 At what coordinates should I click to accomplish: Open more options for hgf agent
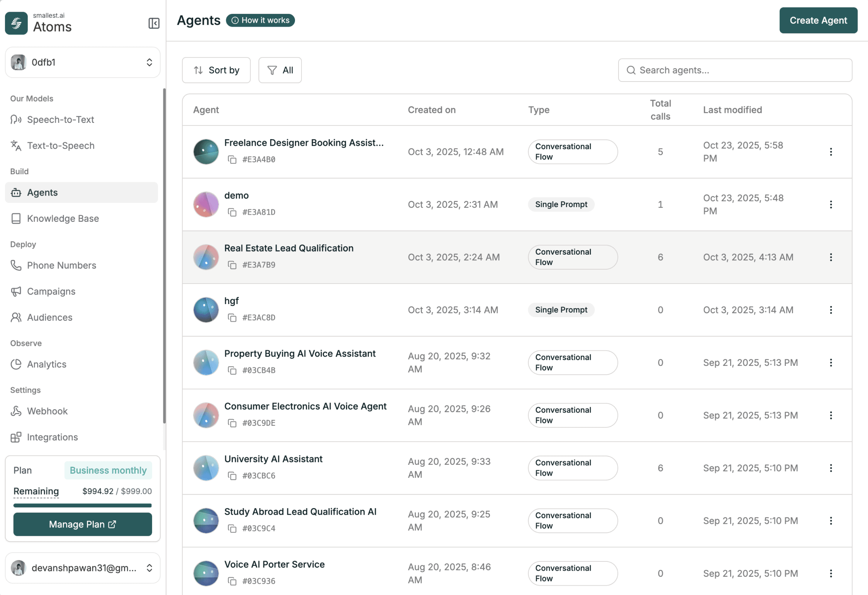pyautogui.click(x=831, y=310)
